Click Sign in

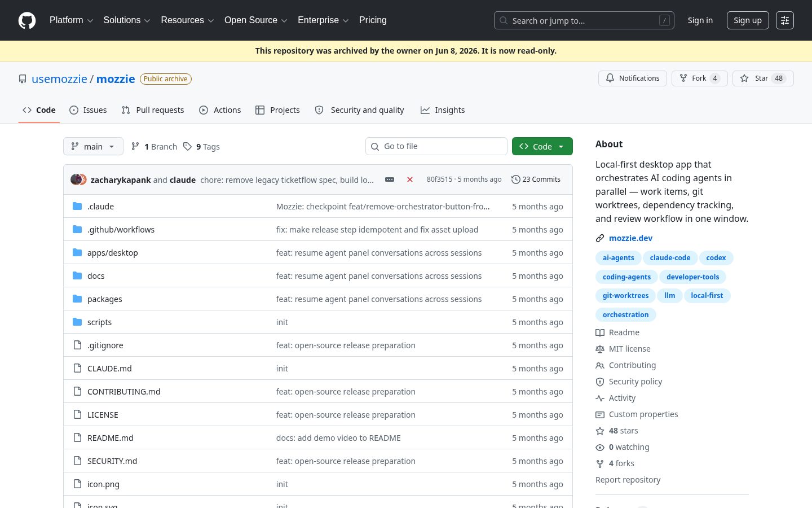click(x=700, y=20)
